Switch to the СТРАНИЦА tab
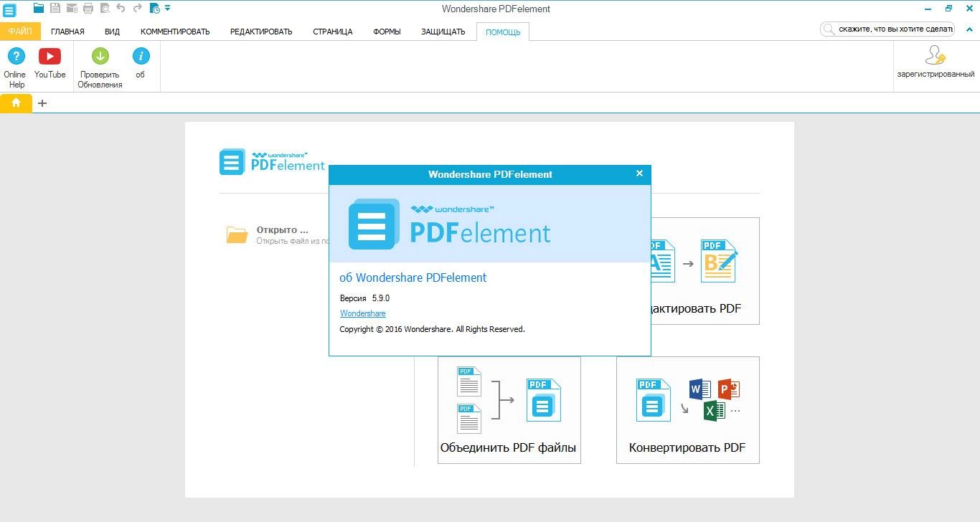This screenshot has height=522, width=980. [333, 32]
